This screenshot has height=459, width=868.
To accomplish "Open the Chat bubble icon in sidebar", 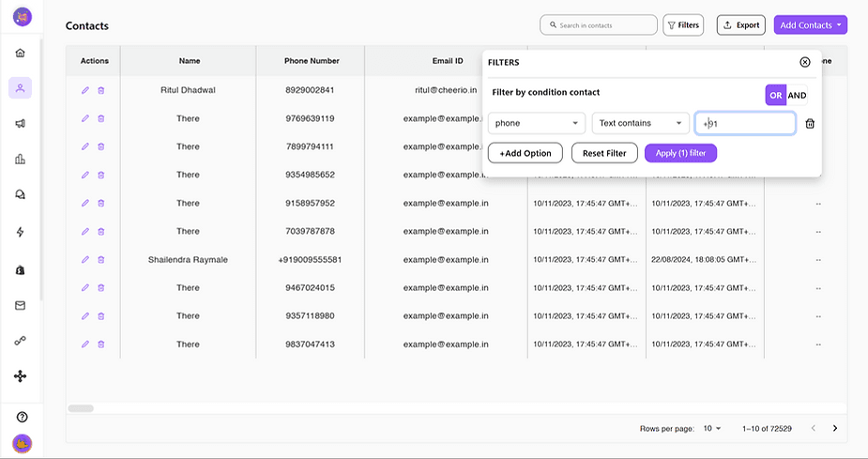I will (x=20, y=194).
